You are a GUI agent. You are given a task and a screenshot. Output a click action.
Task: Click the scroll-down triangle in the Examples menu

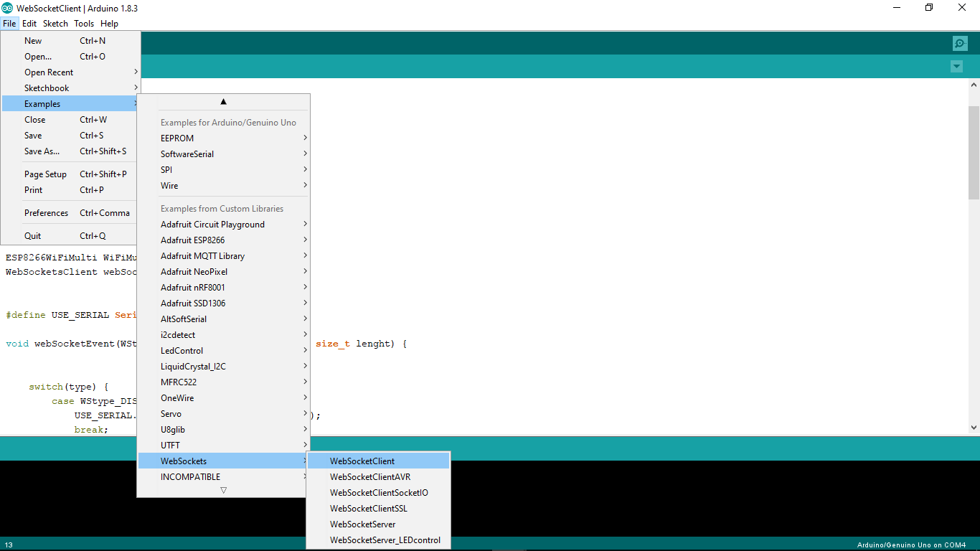[x=223, y=489]
